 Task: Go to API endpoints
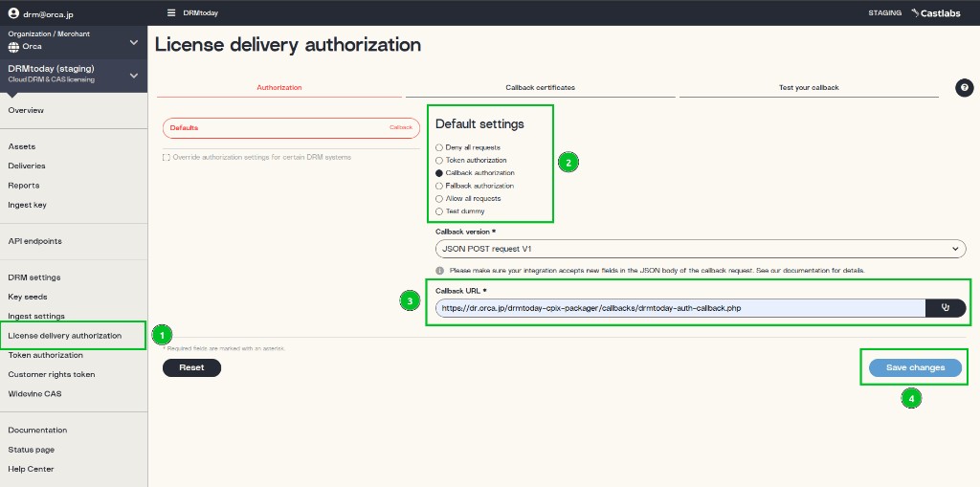(35, 241)
